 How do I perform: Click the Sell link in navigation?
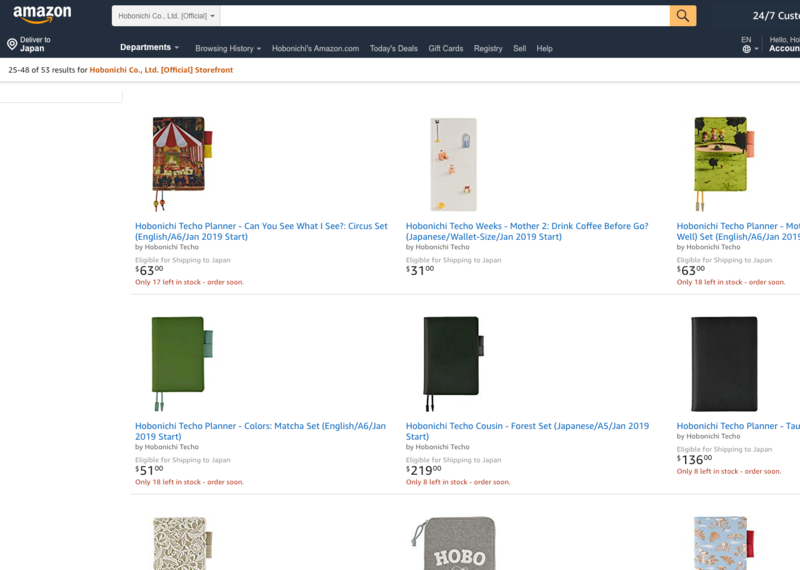click(x=520, y=48)
